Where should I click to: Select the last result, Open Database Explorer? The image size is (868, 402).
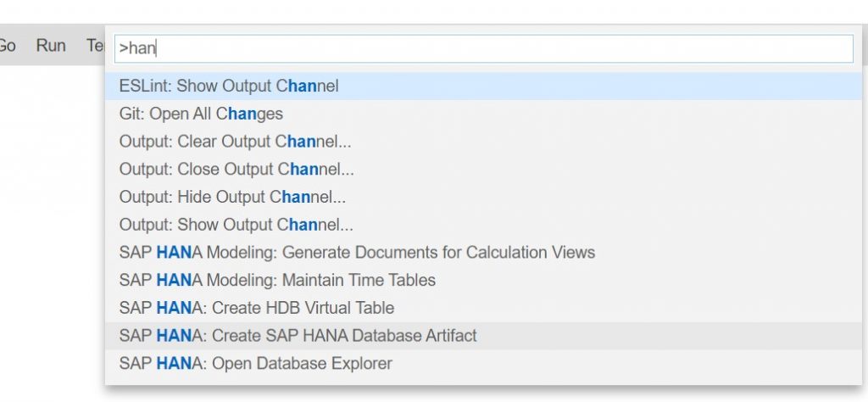(x=483, y=363)
